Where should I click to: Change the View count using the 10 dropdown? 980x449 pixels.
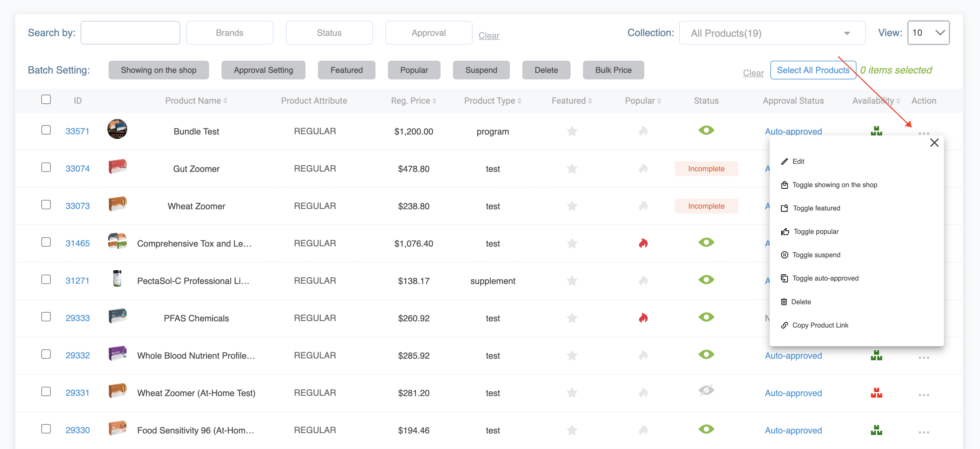click(x=928, y=33)
